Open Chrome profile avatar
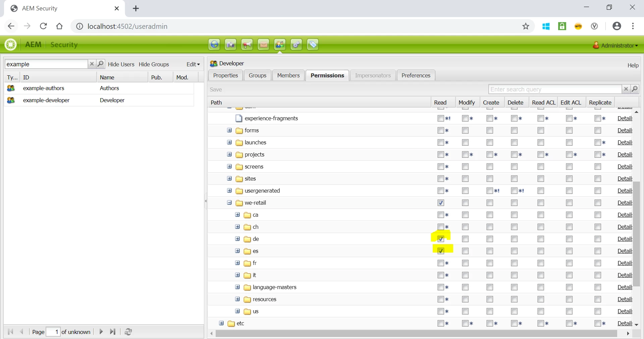Viewport: 644px width, 339px height. [616, 26]
